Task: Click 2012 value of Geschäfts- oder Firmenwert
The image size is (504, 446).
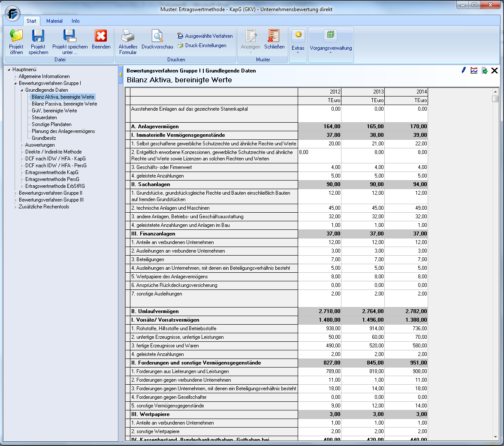Action: coord(320,167)
